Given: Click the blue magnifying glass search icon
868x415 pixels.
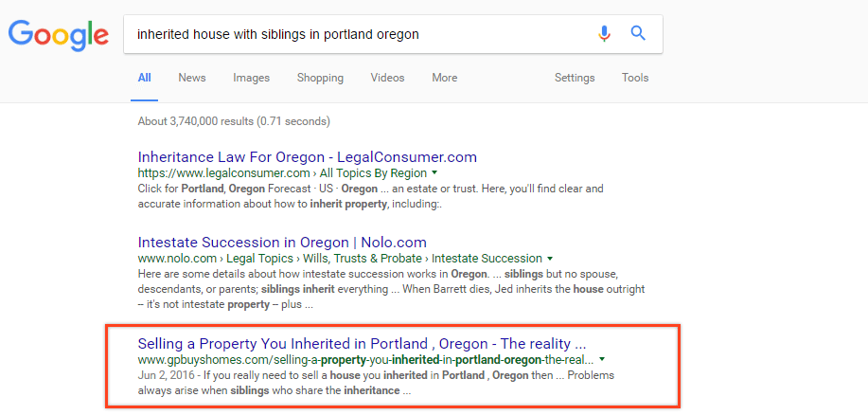Looking at the screenshot, I should 638,34.
